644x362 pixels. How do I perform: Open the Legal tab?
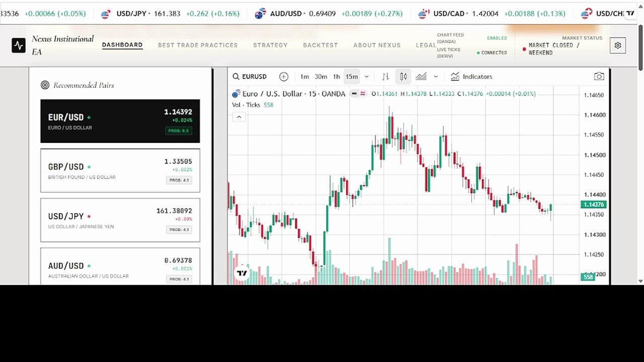[x=426, y=45]
